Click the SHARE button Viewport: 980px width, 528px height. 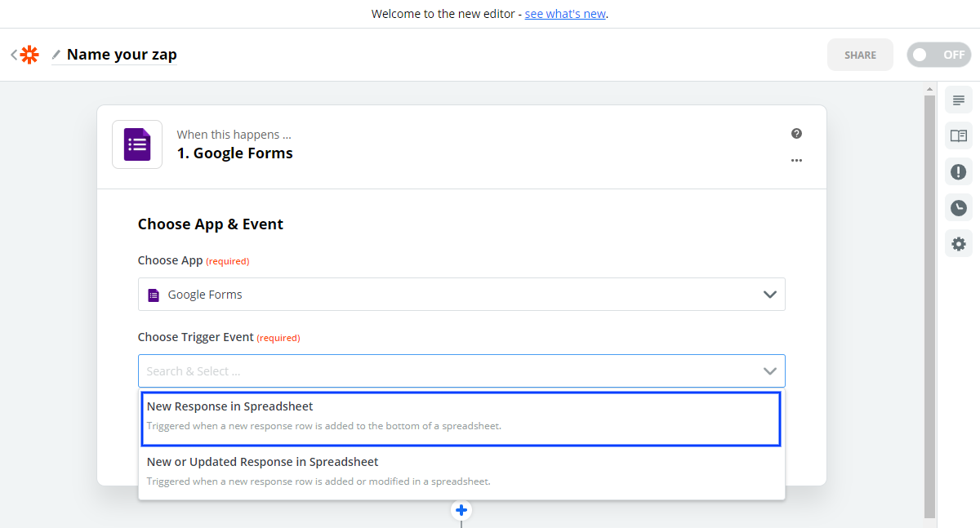coord(860,55)
